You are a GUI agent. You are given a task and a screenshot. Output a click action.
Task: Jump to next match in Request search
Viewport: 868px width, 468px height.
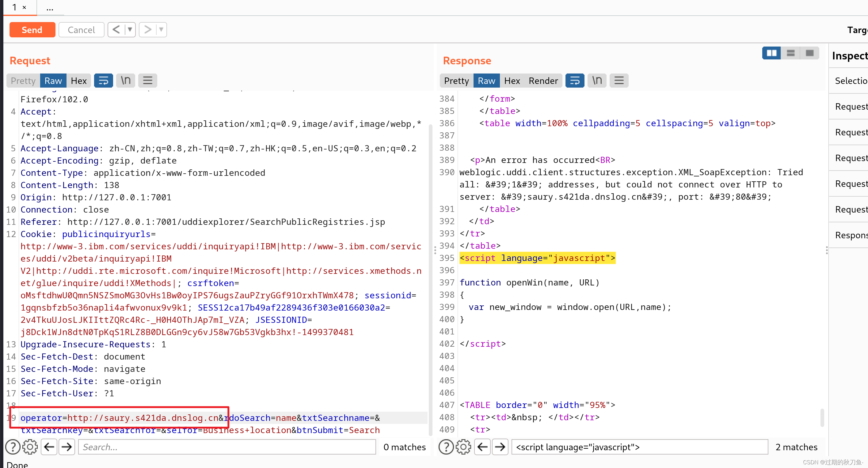pos(67,447)
